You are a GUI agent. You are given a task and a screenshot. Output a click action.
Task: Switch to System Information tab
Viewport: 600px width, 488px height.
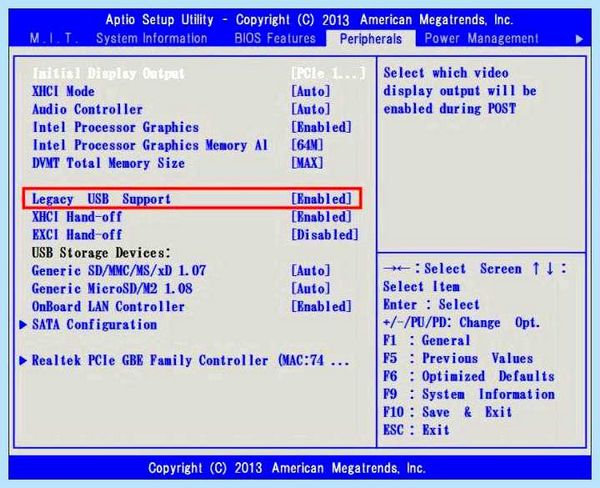point(152,39)
